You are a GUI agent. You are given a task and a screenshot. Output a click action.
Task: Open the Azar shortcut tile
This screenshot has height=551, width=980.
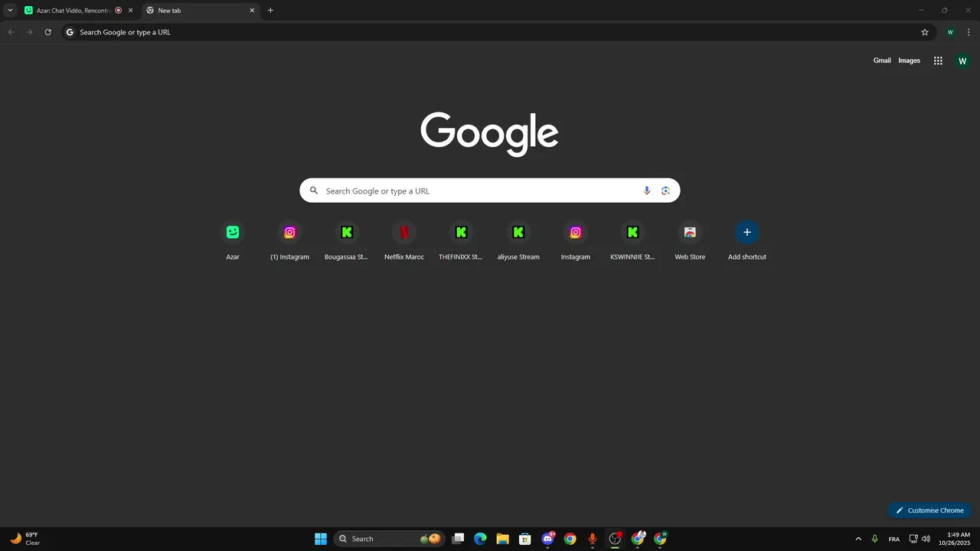click(x=233, y=241)
